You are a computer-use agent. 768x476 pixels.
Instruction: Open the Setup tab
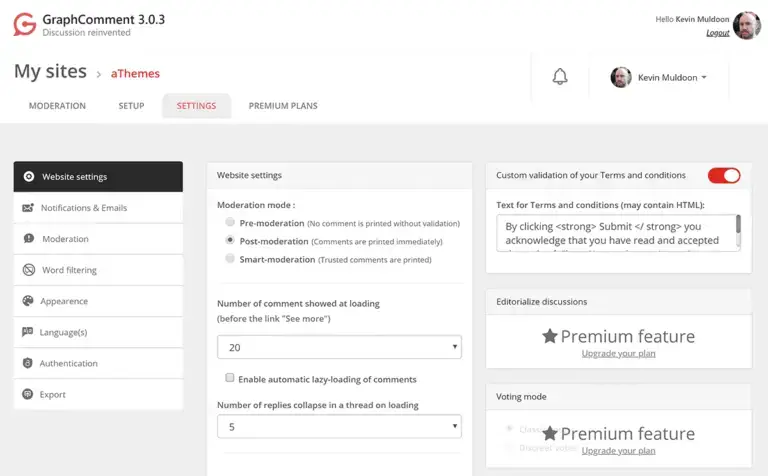131,106
